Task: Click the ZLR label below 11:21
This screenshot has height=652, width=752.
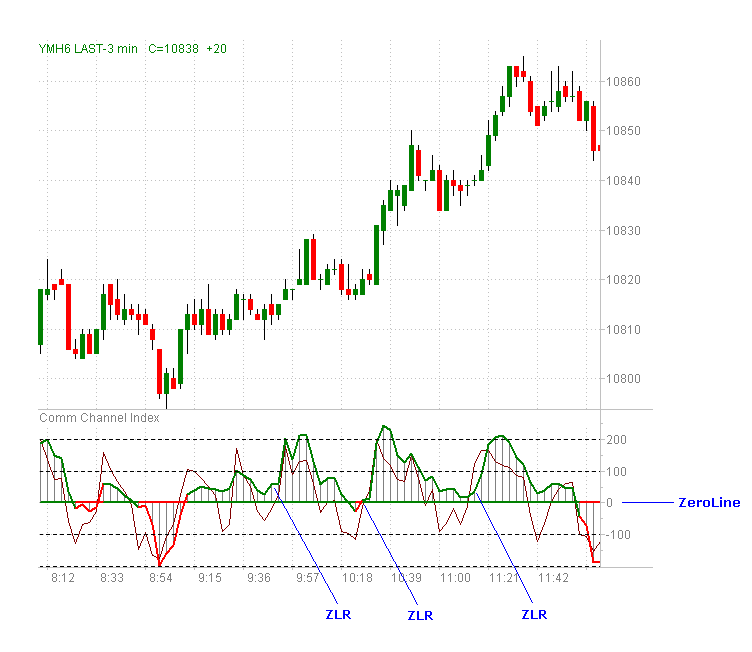Action: tap(534, 615)
